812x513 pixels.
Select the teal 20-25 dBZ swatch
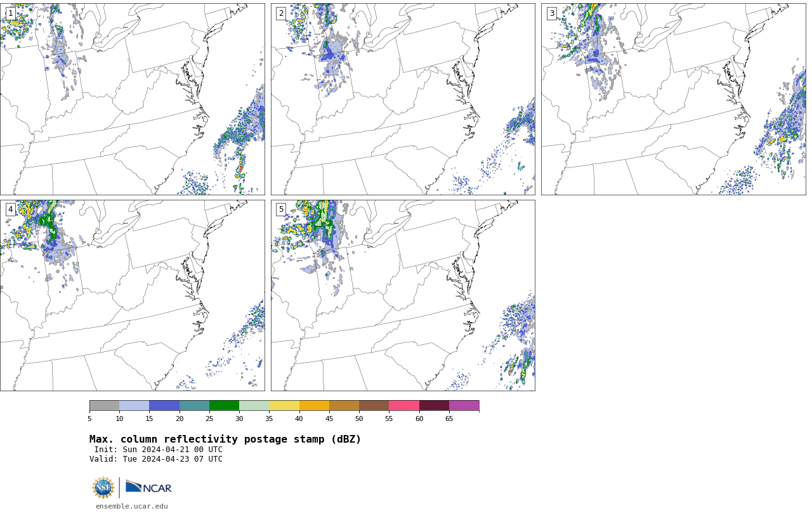[194, 406]
